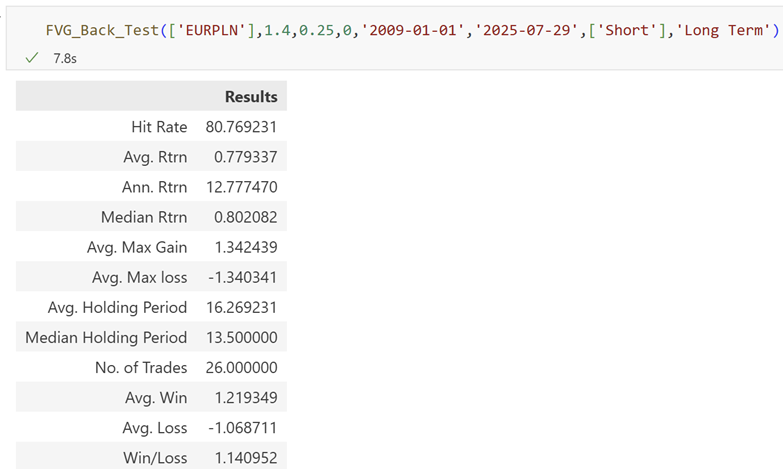
Task: Click the Avg. Loss row label
Action: point(155,428)
